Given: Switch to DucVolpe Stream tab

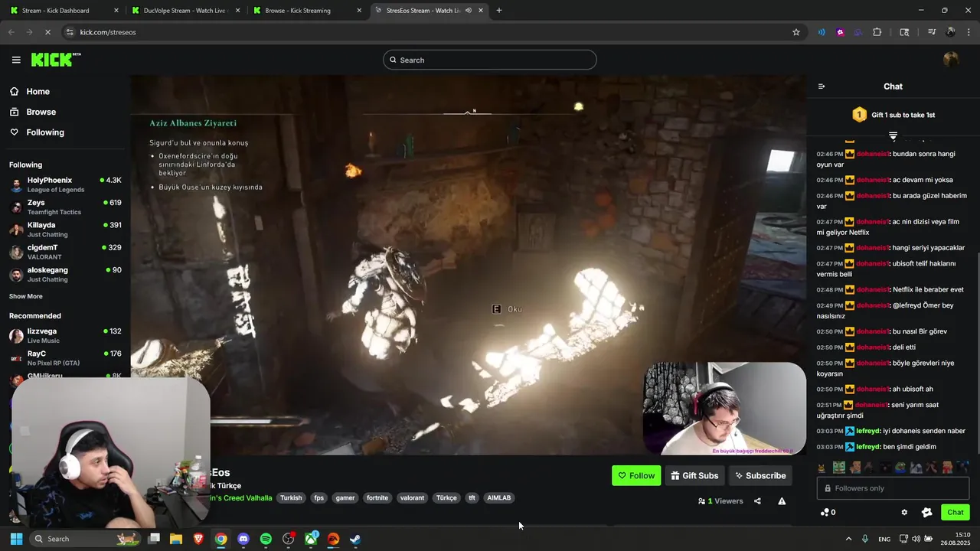Looking at the screenshot, I should 187,11.
